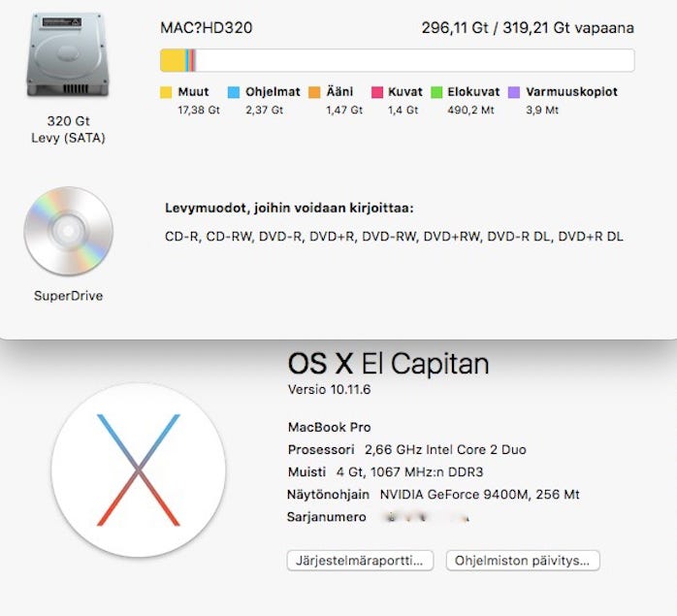This screenshot has width=677, height=616.
Task: Click the yellow Muut legend swatch
Action: coord(166,92)
